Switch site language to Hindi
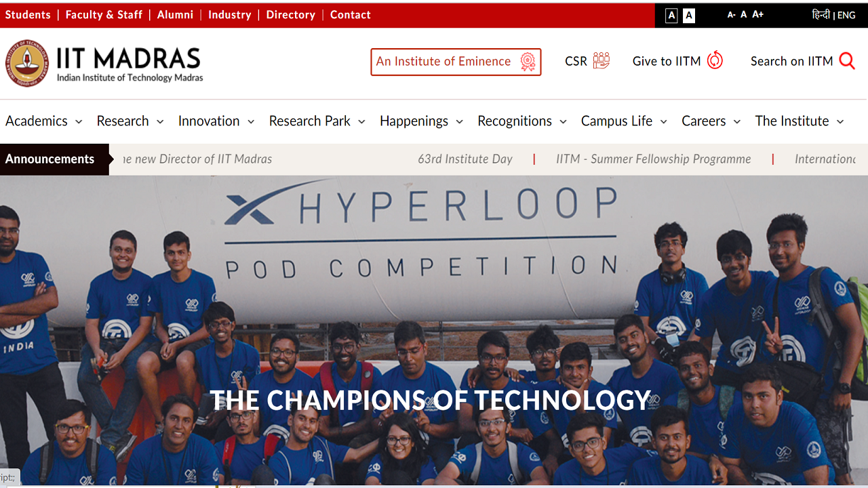 point(821,15)
